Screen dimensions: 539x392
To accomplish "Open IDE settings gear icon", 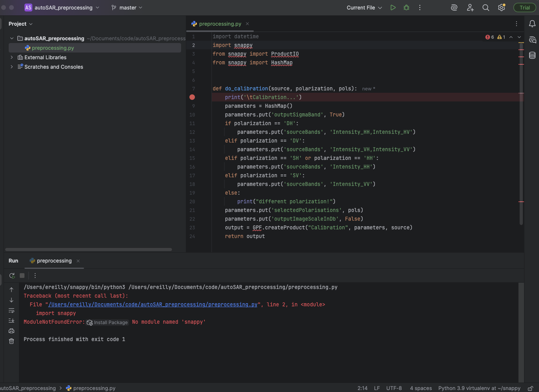I will click(x=502, y=8).
